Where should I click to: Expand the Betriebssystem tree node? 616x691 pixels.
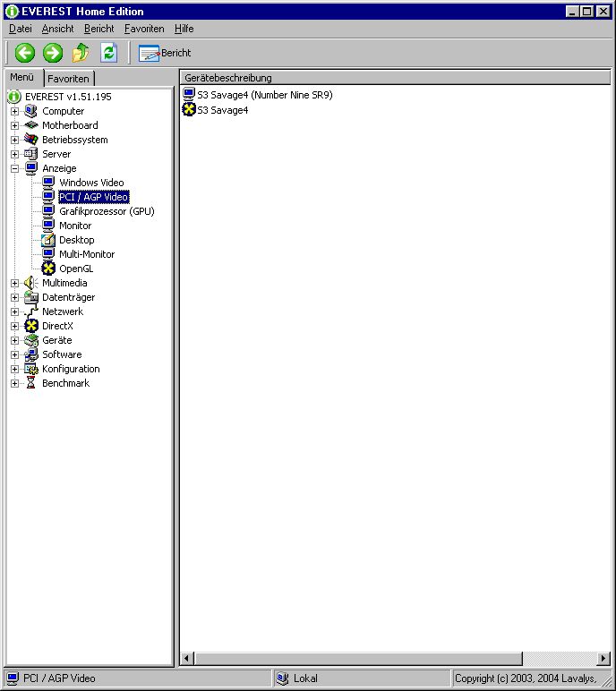pyautogui.click(x=14, y=140)
